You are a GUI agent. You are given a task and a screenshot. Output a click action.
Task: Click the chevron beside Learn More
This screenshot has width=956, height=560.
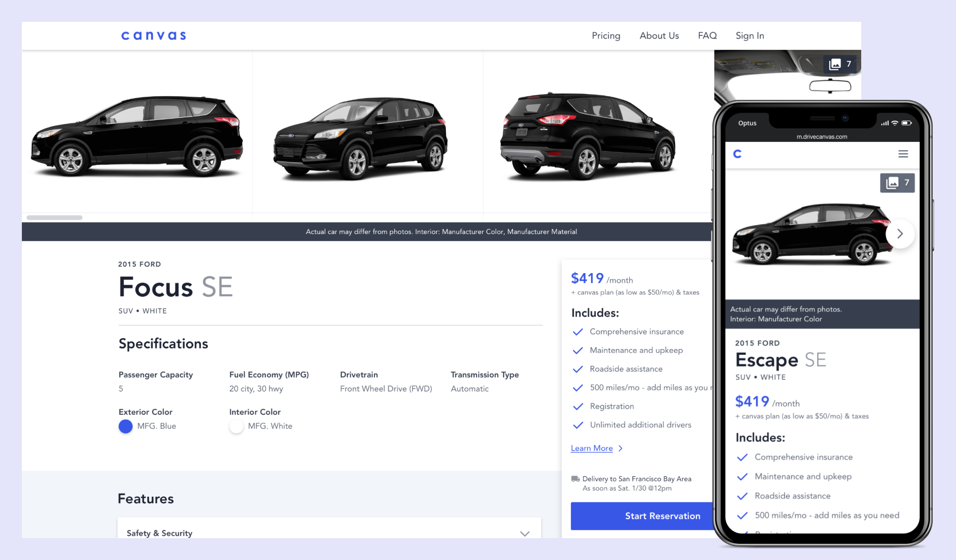(621, 448)
